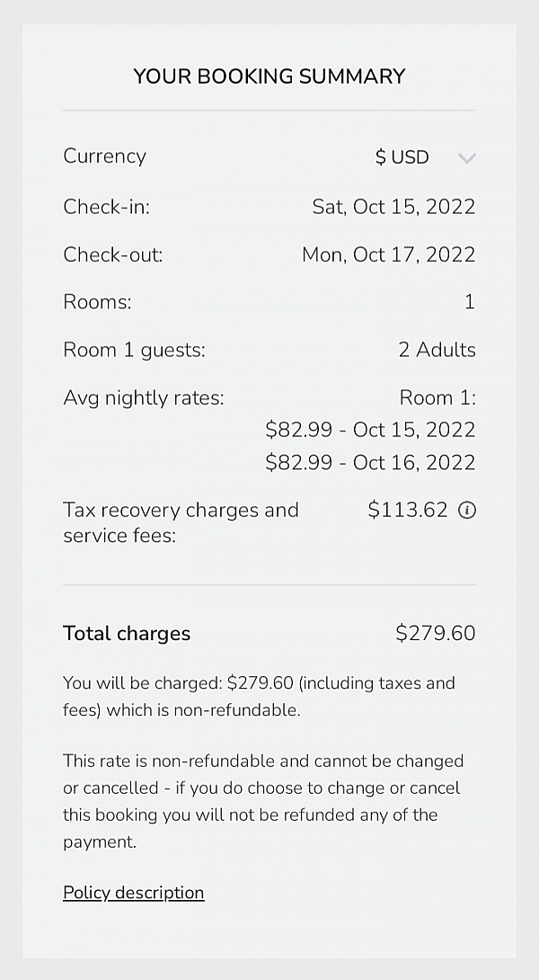Click the Tax recovery charges label
Screen dimensions: 539x980
click(180, 522)
